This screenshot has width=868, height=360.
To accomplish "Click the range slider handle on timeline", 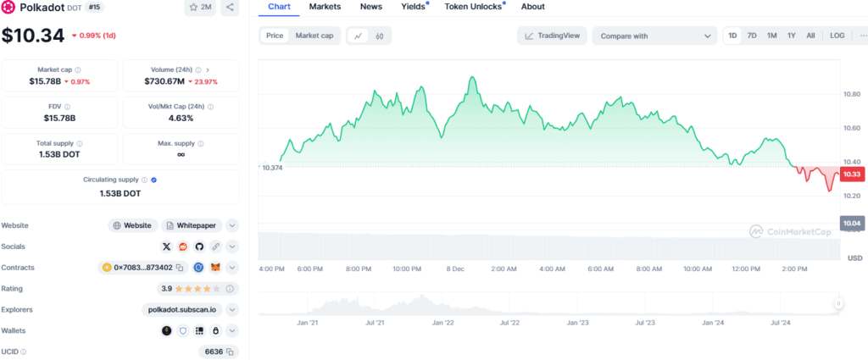I will point(839,303).
